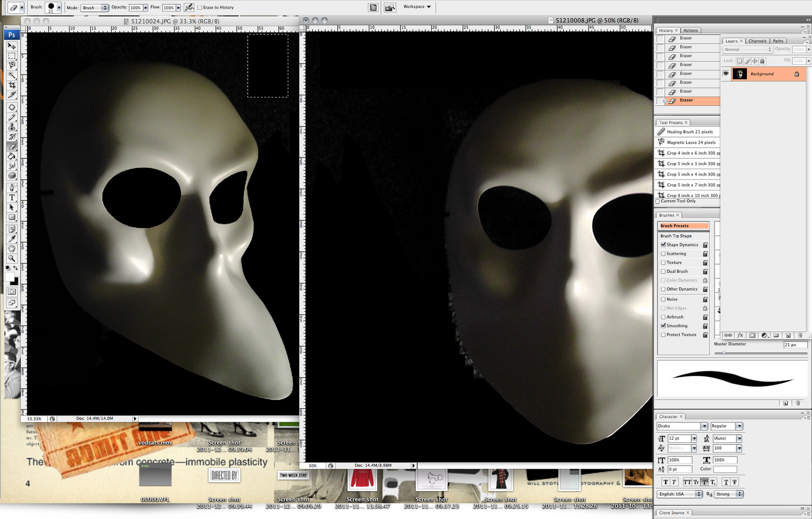The width and height of the screenshot is (812, 519).
Task: Enable Erase to History checkbox
Action: pyautogui.click(x=199, y=8)
